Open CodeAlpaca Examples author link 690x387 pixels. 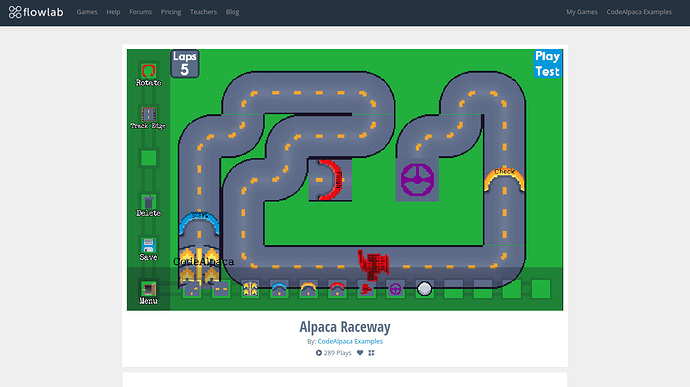pos(350,341)
